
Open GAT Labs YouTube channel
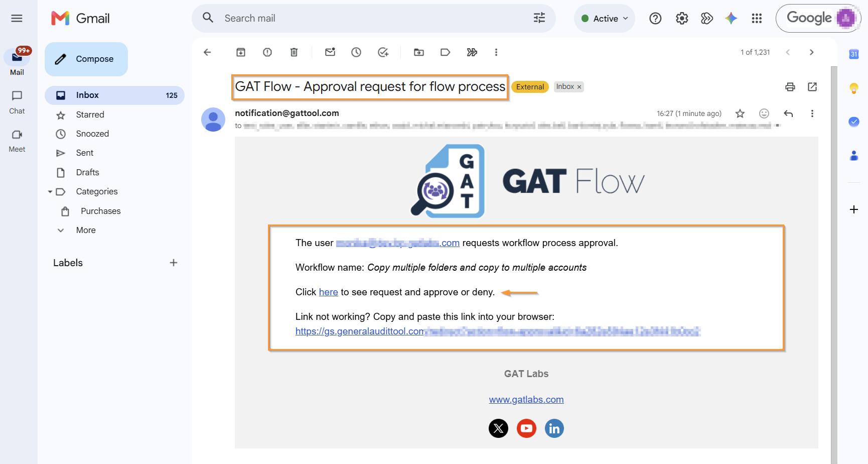[x=526, y=428]
